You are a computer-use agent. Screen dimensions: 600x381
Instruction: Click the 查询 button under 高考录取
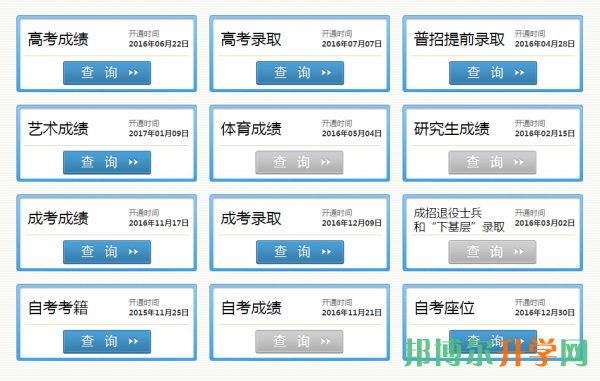(x=300, y=73)
